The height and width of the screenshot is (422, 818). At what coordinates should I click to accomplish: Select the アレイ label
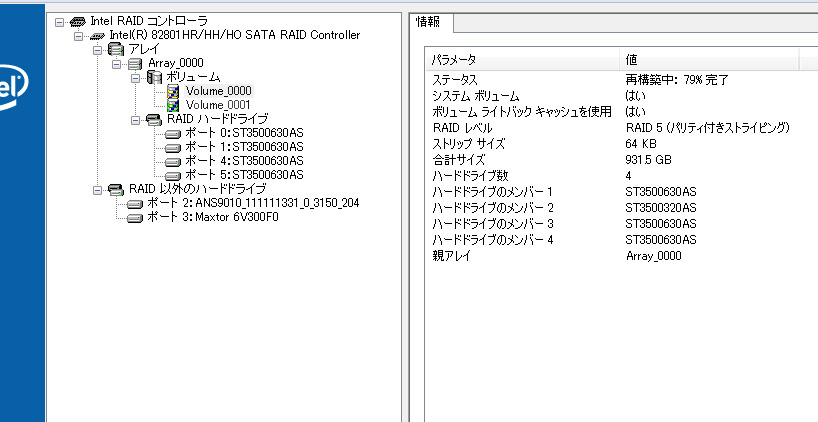[x=144, y=50]
